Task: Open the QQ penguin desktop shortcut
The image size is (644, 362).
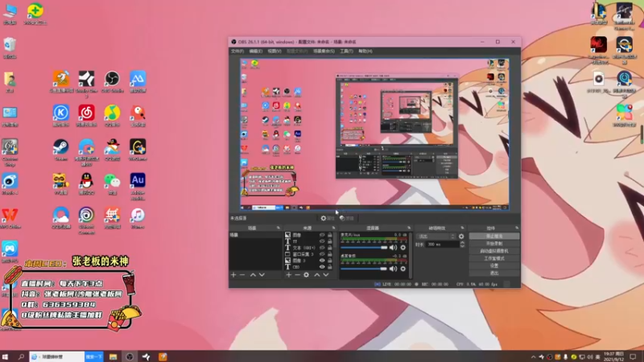Action: pyautogui.click(x=86, y=183)
